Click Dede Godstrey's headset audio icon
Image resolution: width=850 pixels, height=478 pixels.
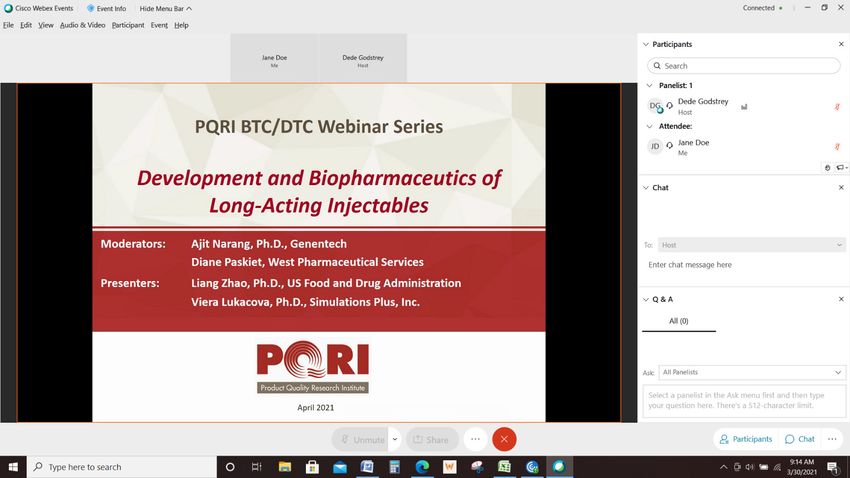coord(669,106)
